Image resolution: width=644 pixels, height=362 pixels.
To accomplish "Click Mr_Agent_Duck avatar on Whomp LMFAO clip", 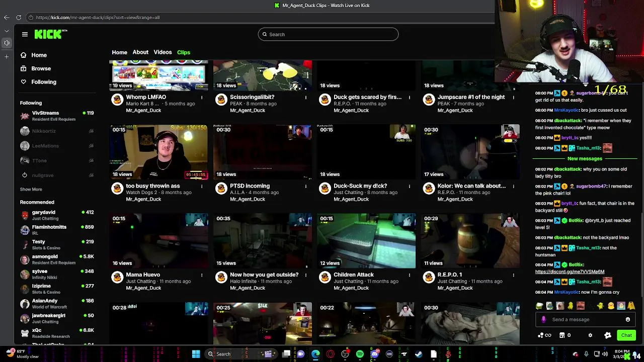I will pyautogui.click(x=117, y=100).
